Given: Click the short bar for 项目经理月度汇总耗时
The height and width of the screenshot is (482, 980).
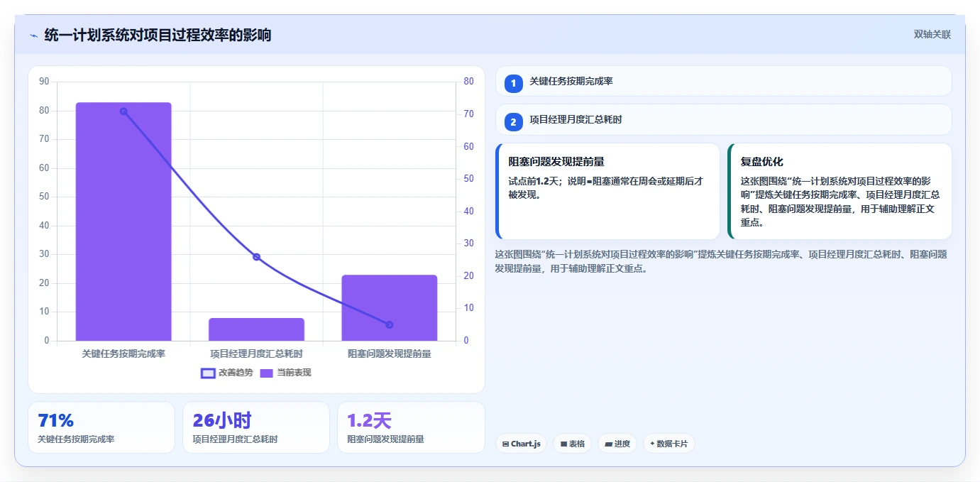Looking at the screenshot, I should tap(256, 329).
